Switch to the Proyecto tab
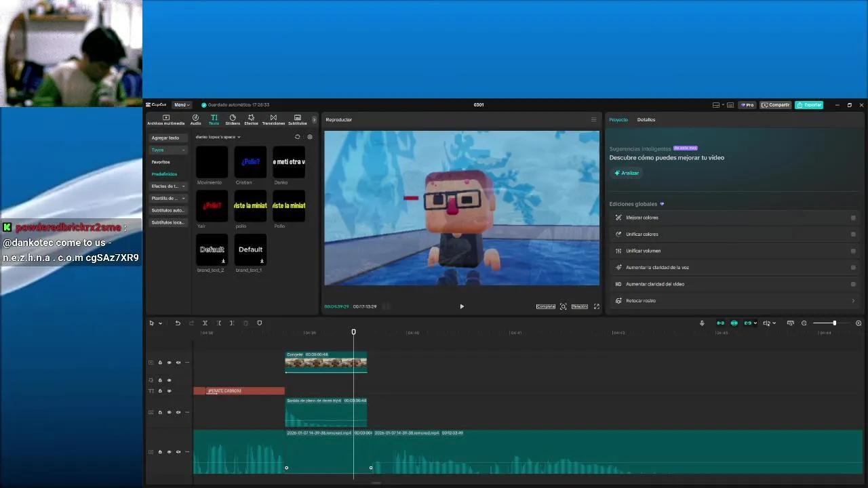 pos(618,120)
